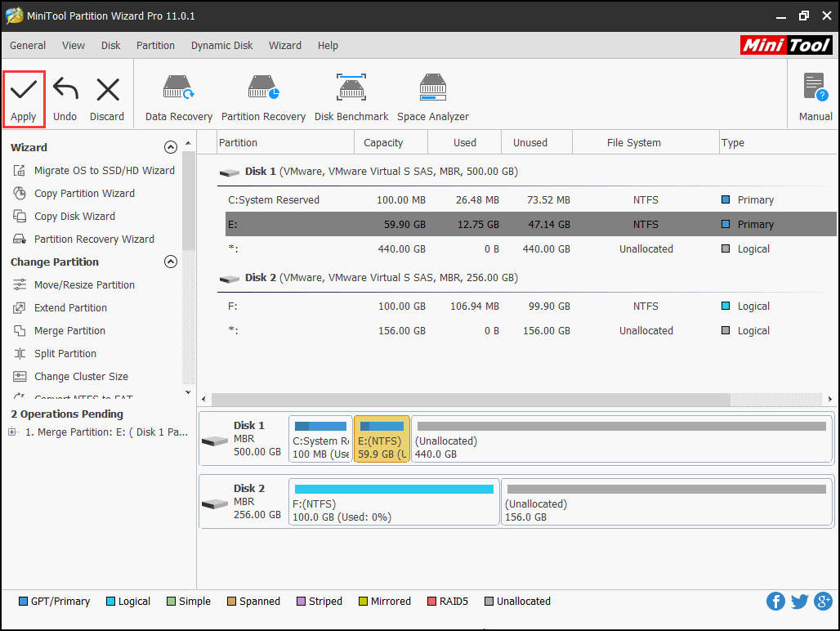Select C:System Reserved partition row
840x631 pixels.
(x=531, y=199)
